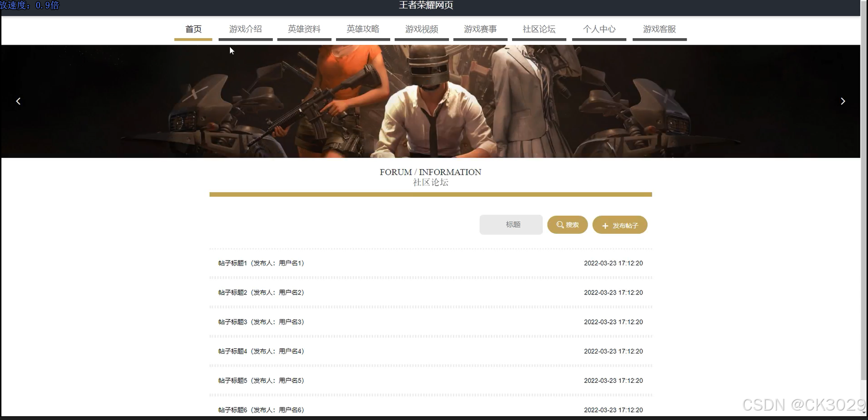868x420 pixels.
Task: Open the 社区论坛 navigation tab
Action: click(539, 29)
